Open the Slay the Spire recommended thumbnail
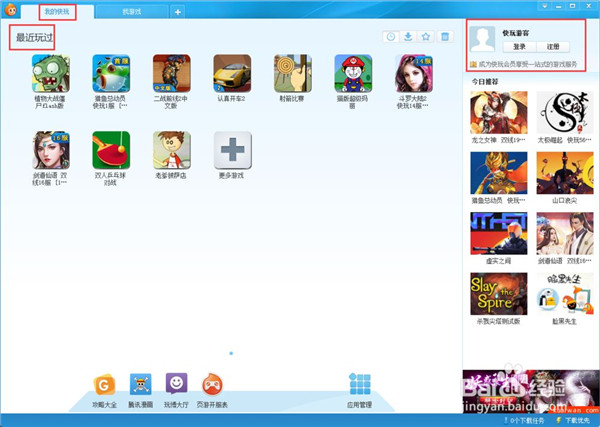Screen dimensions: 600x427 click(498, 294)
